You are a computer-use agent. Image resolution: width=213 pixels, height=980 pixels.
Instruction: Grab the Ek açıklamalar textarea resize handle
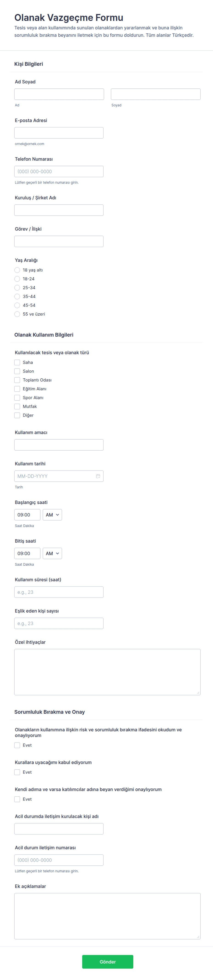(198, 937)
